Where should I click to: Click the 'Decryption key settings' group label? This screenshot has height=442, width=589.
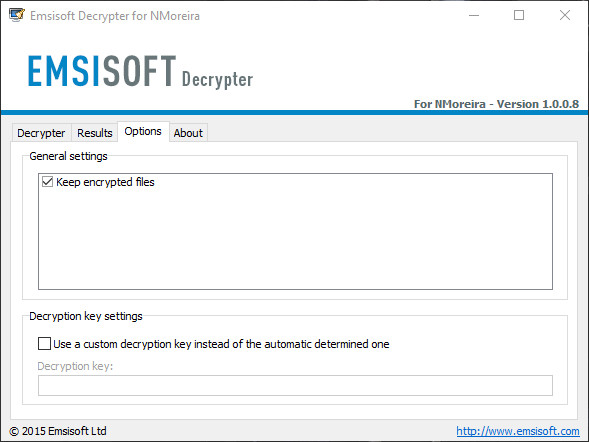pos(86,316)
